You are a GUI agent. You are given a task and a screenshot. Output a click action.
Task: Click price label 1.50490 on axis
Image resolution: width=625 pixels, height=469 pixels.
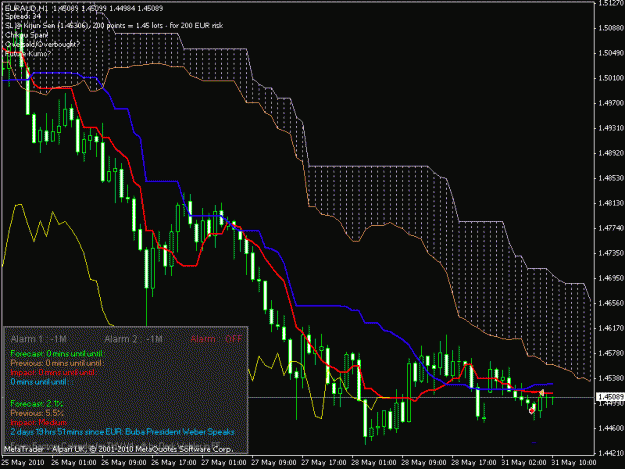(611, 53)
